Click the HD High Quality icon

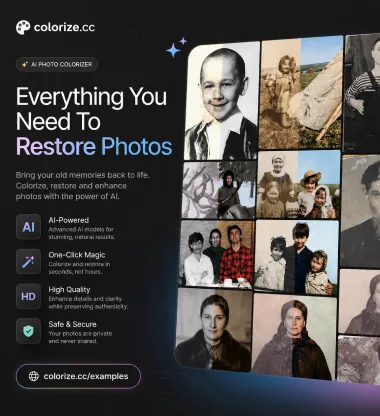pos(28,296)
